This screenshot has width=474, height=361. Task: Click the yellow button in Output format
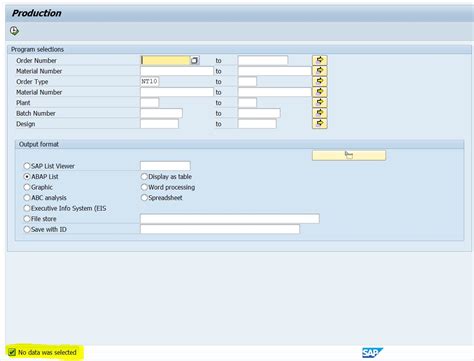pyautogui.click(x=349, y=155)
